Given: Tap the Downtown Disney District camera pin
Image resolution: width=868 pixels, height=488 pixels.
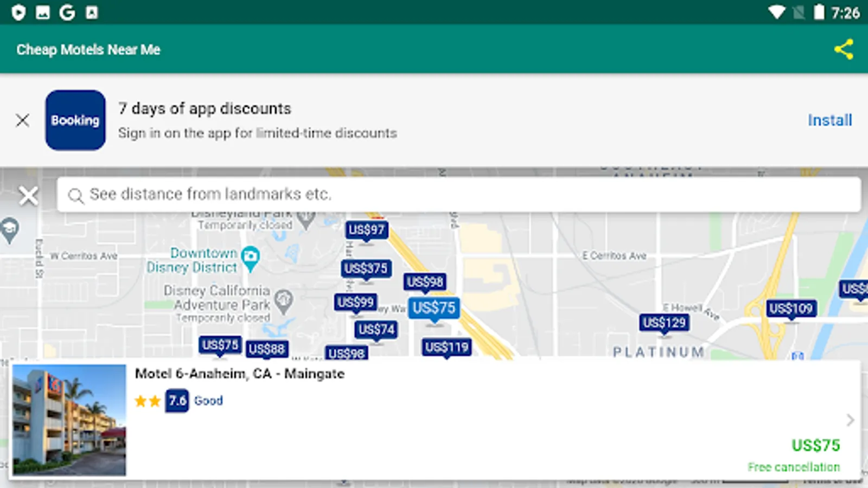Looking at the screenshot, I should (250, 259).
